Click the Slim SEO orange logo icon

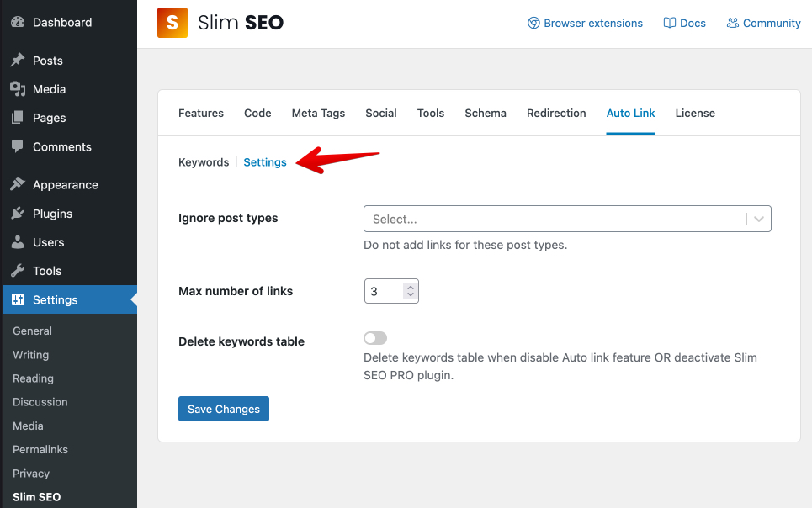[172, 23]
